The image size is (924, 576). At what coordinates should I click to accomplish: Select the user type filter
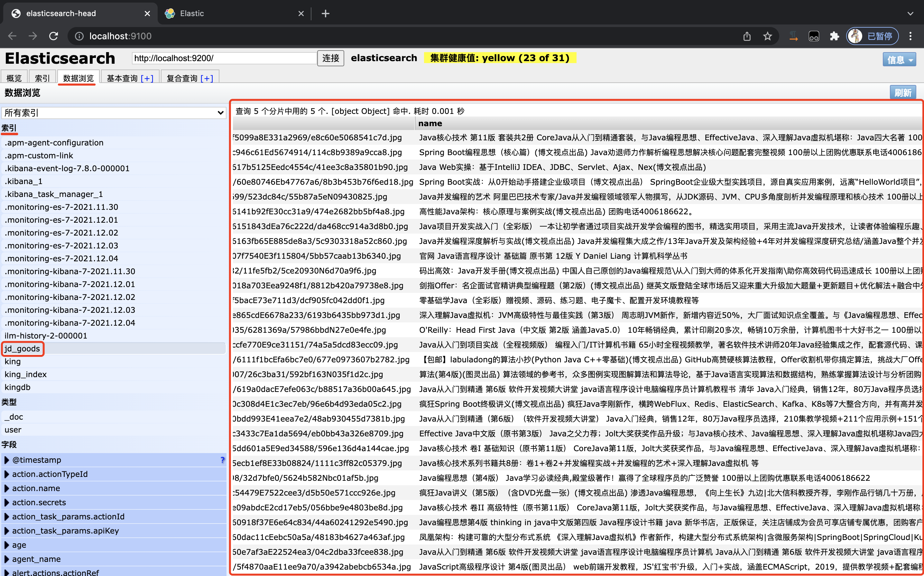114,430
